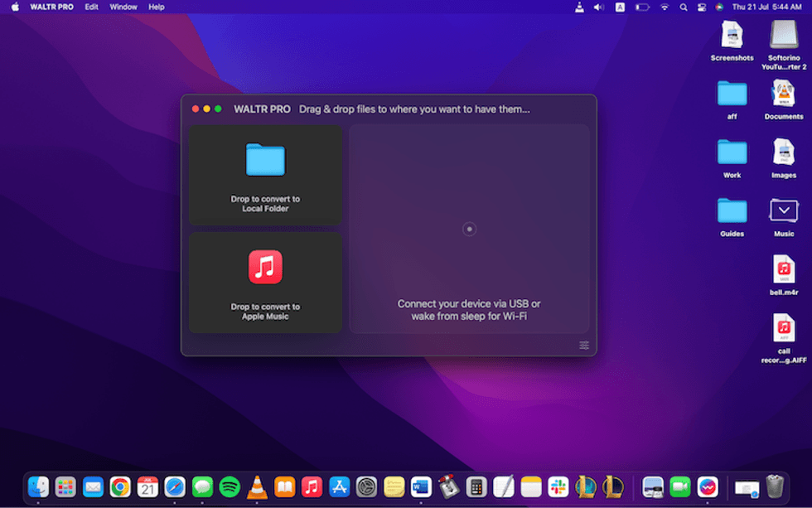Image resolution: width=812 pixels, height=508 pixels.
Task: Open Spotify from the Dock
Action: (230, 487)
